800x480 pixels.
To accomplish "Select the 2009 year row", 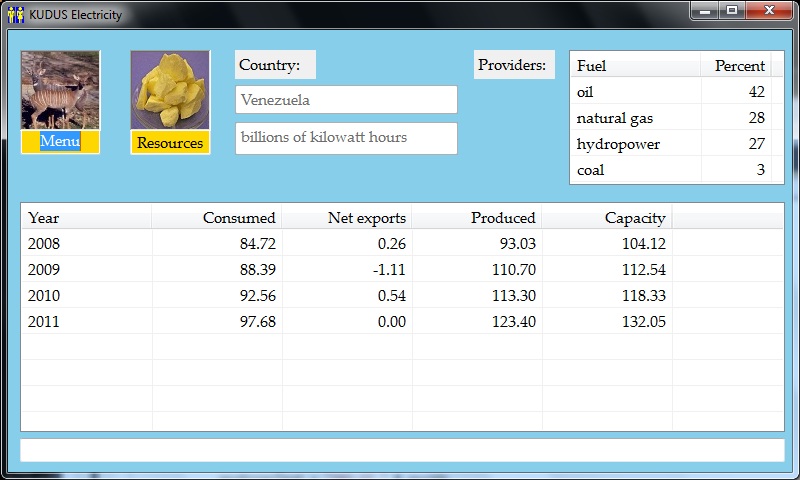I will pos(402,269).
